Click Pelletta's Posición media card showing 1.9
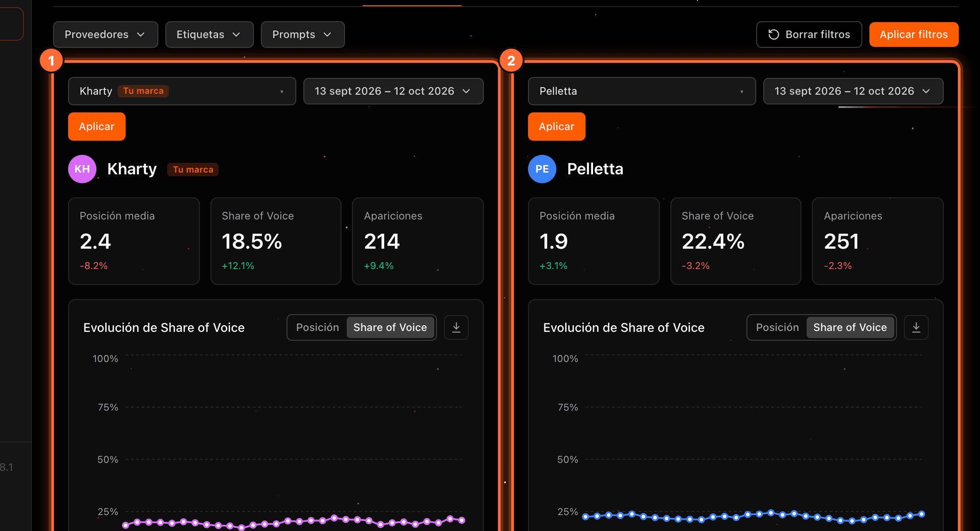 pos(594,241)
